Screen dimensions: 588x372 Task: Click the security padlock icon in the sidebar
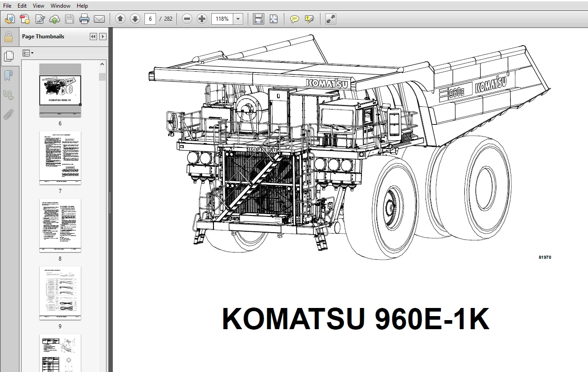(8, 37)
